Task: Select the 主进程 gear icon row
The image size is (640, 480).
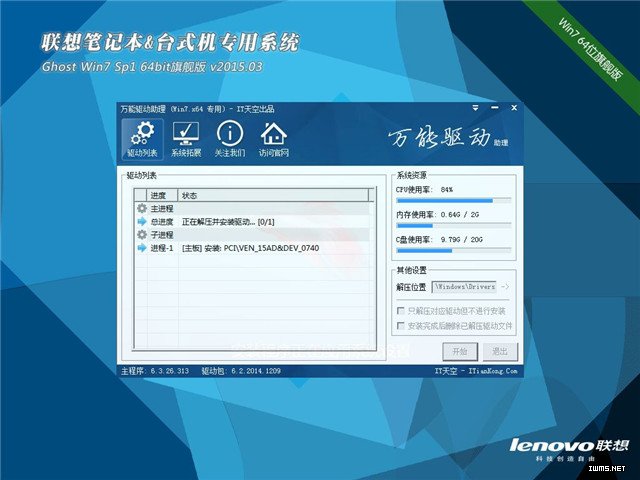Action: point(141,208)
